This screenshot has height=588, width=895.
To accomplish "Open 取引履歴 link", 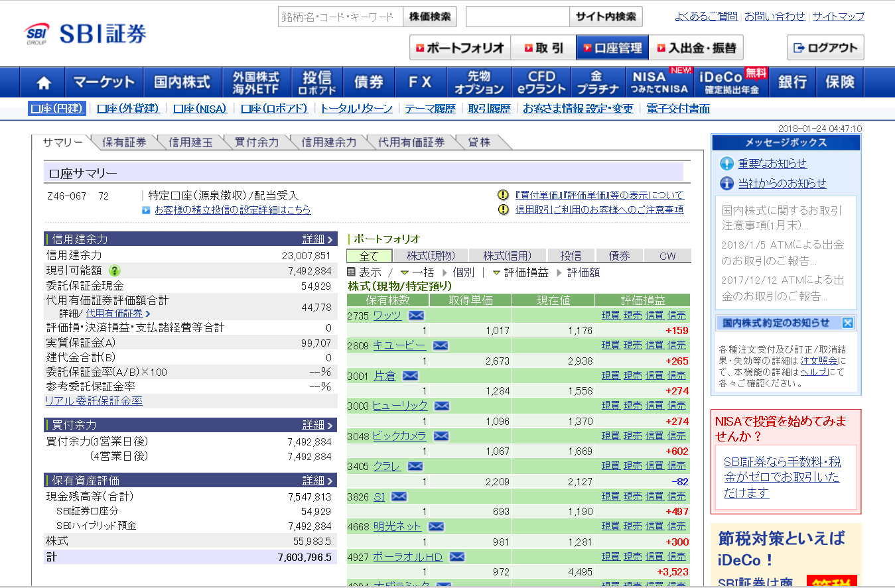I will [x=490, y=109].
